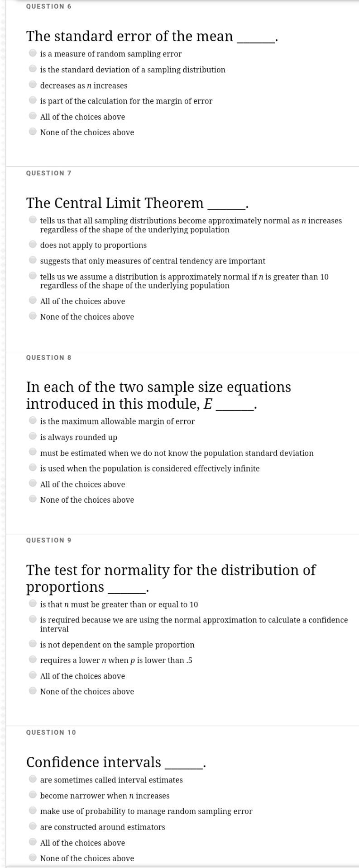Screen dimensions: 359x868
Task: Select "is that n must be greater than or equal to 10"
Action: click(x=33, y=603)
